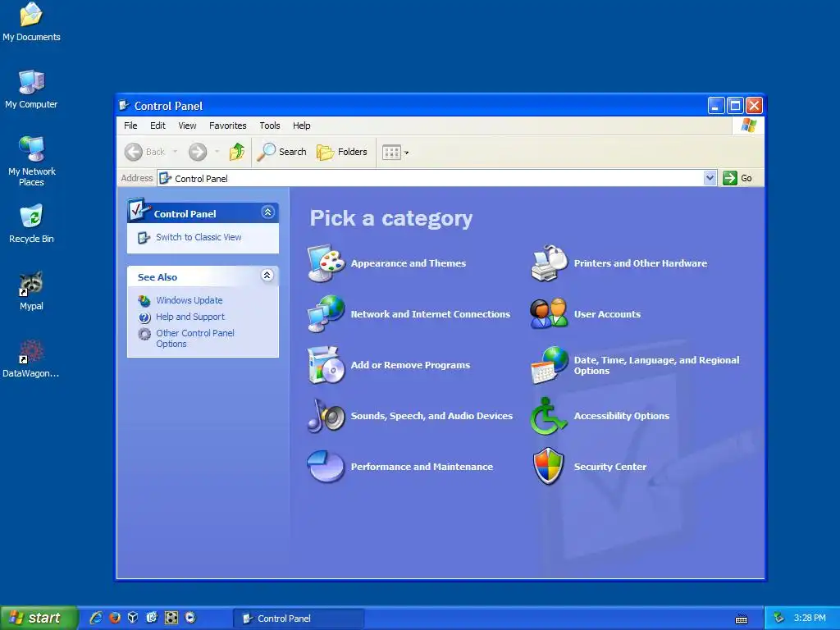Image resolution: width=840 pixels, height=630 pixels.
Task: Click the keyboard icon on the taskbar
Action: click(x=742, y=619)
